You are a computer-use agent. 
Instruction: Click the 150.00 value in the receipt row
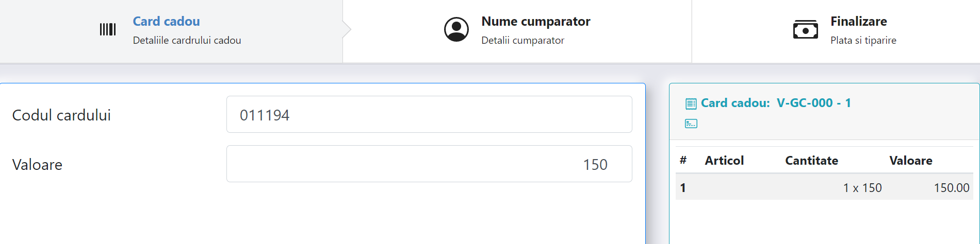tap(952, 188)
